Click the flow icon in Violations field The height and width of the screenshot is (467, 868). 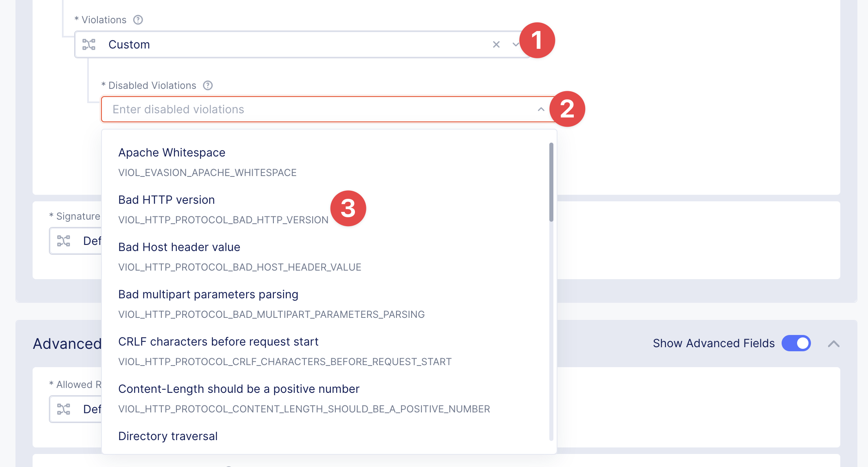tap(89, 44)
